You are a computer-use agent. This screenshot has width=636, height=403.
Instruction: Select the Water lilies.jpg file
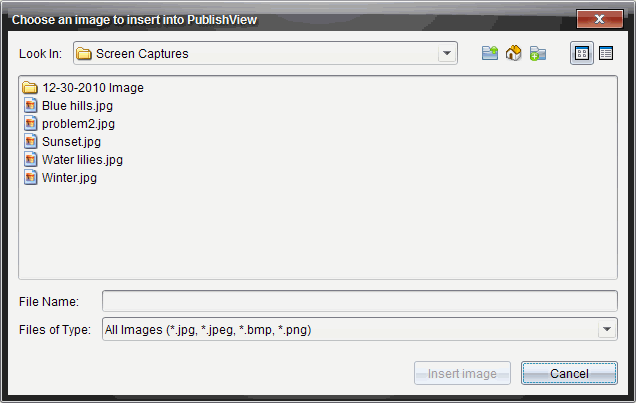point(82,160)
